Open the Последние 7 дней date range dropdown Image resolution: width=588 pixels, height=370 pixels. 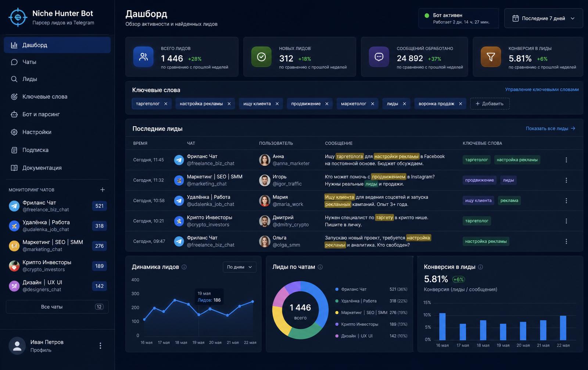pyautogui.click(x=544, y=18)
